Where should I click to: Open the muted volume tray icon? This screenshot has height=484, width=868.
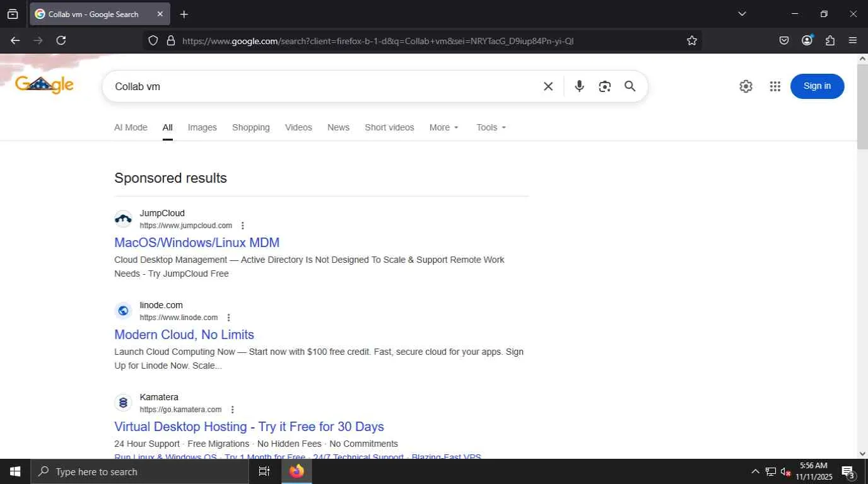coord(785,471)
